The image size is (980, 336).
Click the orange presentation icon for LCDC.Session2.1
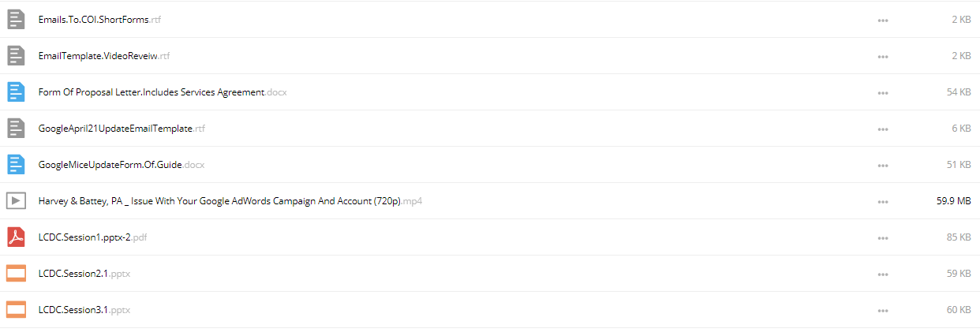click(x=16, y=274)
